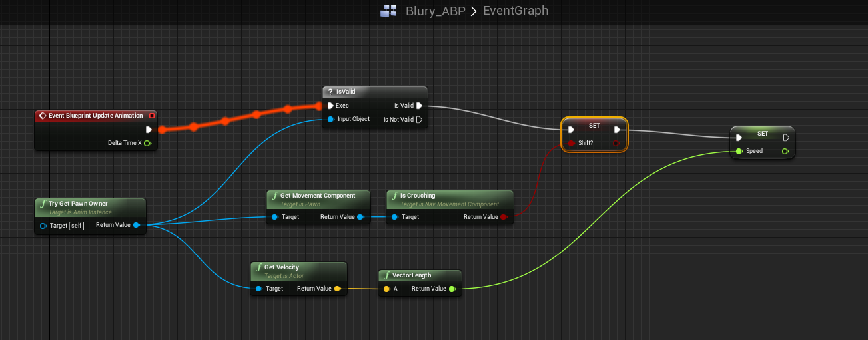868x340 pixels.
Task: Click the IsValid node's Exec input pin
Action: coord(330,106)
